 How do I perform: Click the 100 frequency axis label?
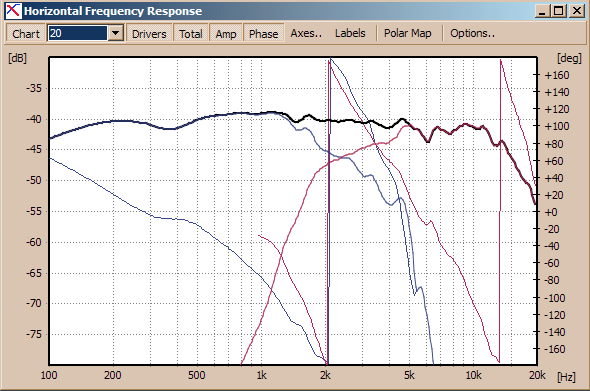(x=49, y=375)
